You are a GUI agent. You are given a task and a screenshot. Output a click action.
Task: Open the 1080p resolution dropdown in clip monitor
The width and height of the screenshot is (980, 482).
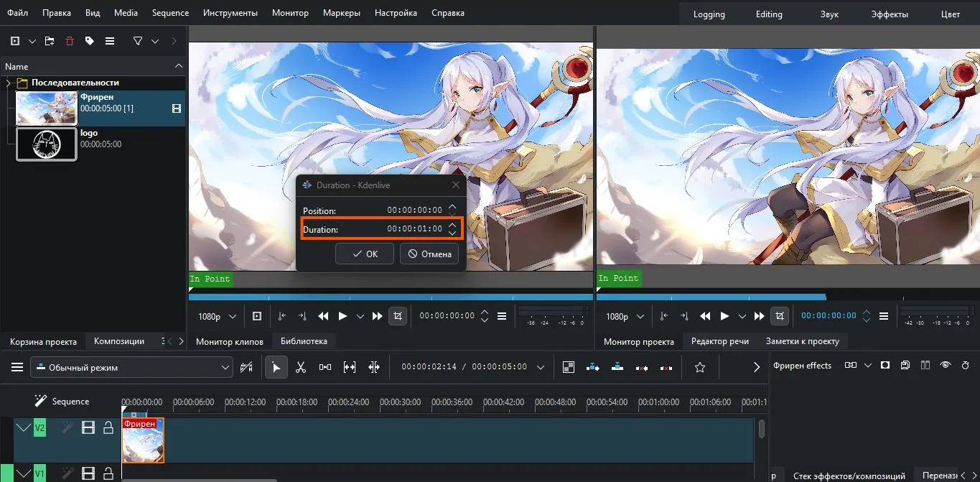tap(218, 316)
